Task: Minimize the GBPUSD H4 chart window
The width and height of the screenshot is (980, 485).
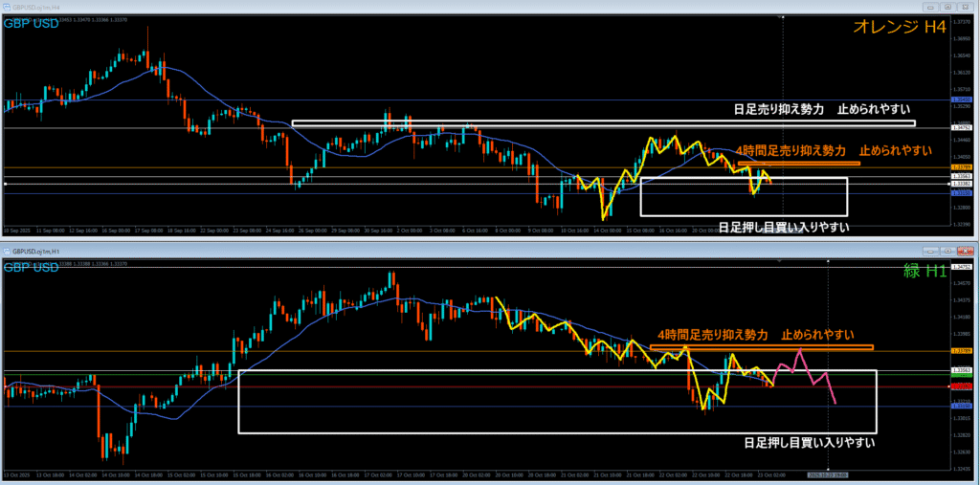Action: click(x=932, y=7)
